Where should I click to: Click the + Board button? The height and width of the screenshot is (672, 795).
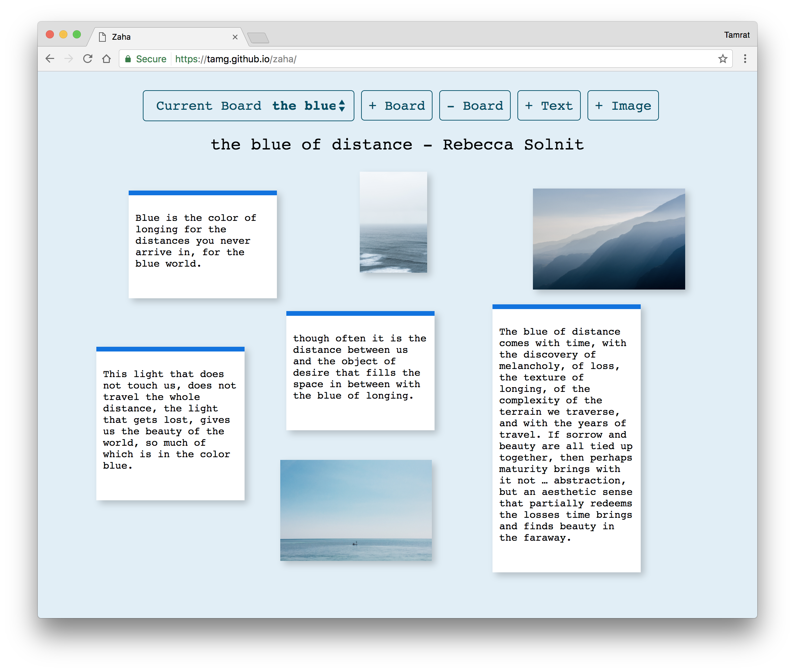[396, 105]
